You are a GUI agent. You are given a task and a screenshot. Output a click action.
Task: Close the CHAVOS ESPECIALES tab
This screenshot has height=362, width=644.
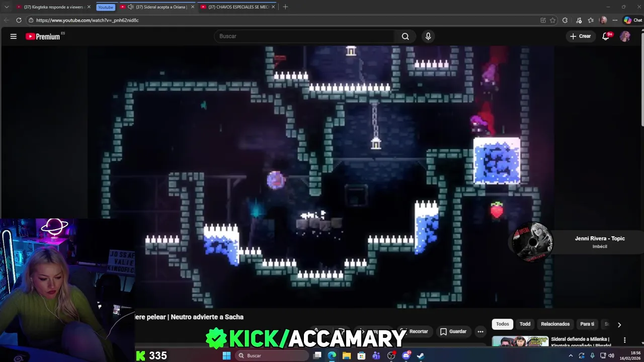(x=273, y=7)
